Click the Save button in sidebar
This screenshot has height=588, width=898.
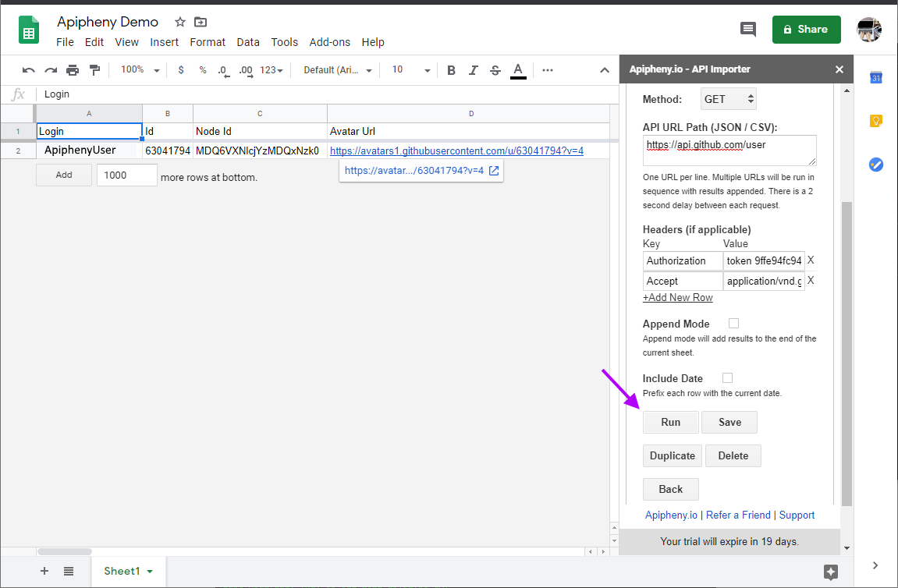(729, 422)
